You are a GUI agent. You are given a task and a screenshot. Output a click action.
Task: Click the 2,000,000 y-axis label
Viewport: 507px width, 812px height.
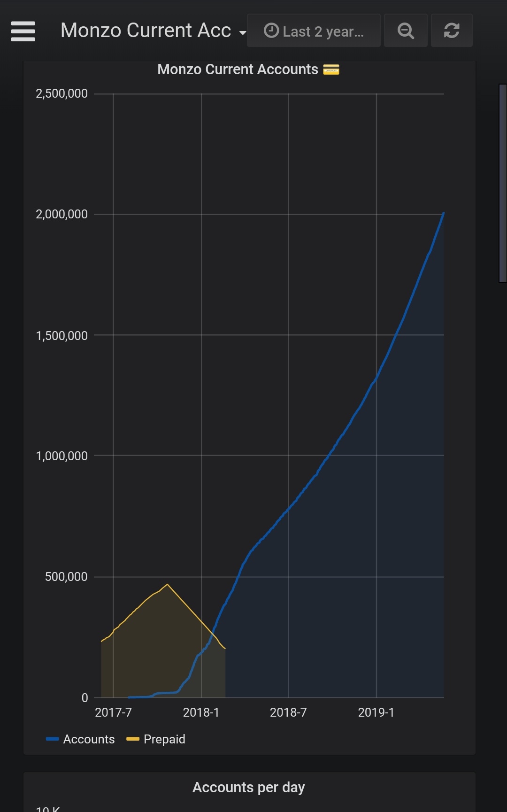[x=61, y=214]
